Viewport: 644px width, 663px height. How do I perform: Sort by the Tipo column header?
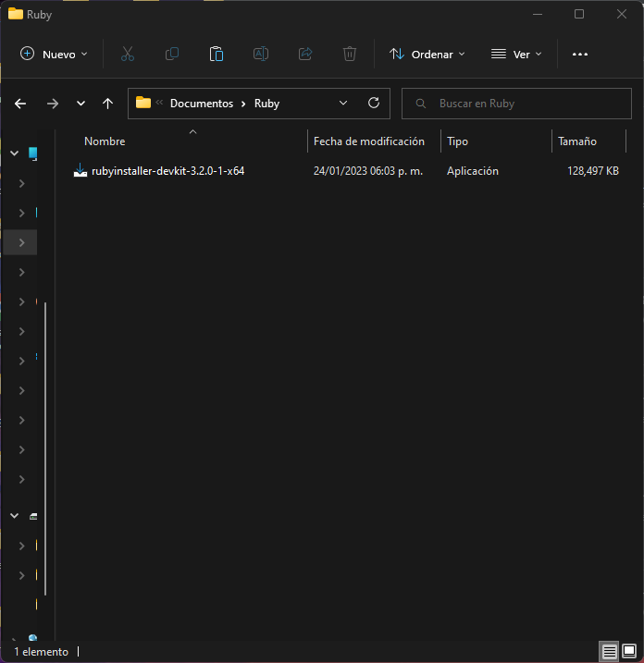(x=457, y=141)
